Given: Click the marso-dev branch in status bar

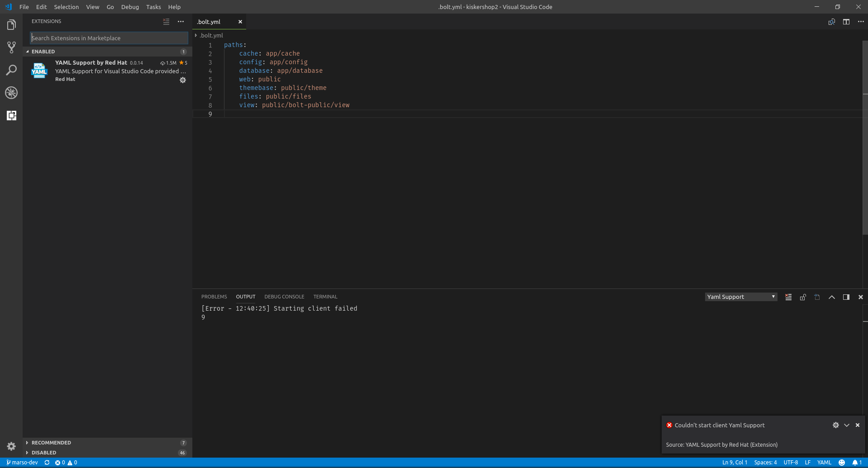Looking at the screenshot, I should 22,463.
